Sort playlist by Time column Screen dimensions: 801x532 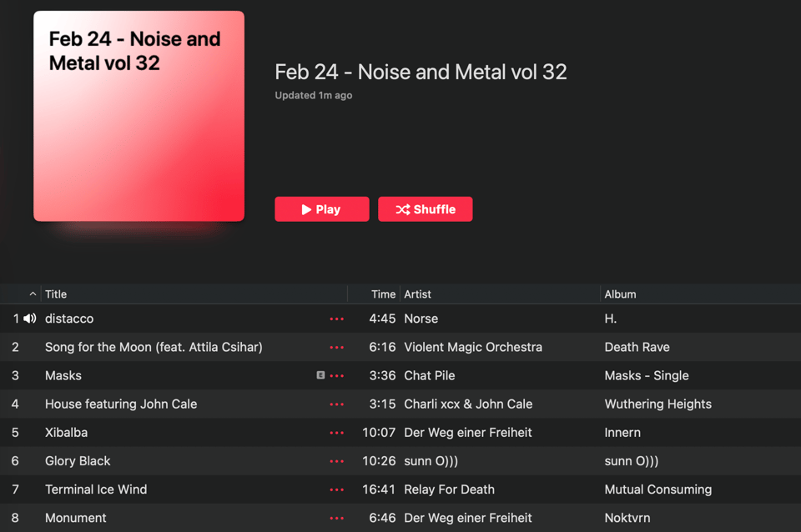383,294
